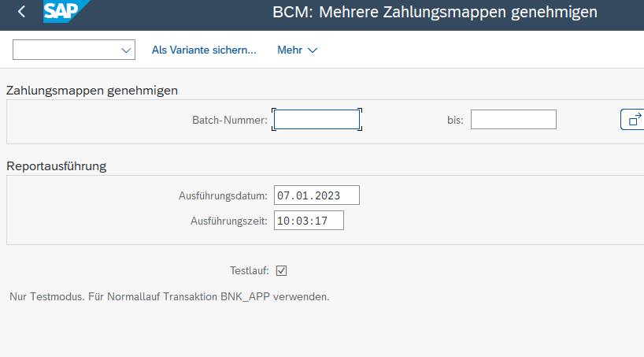Click the Batch-Nummer label

230,120
